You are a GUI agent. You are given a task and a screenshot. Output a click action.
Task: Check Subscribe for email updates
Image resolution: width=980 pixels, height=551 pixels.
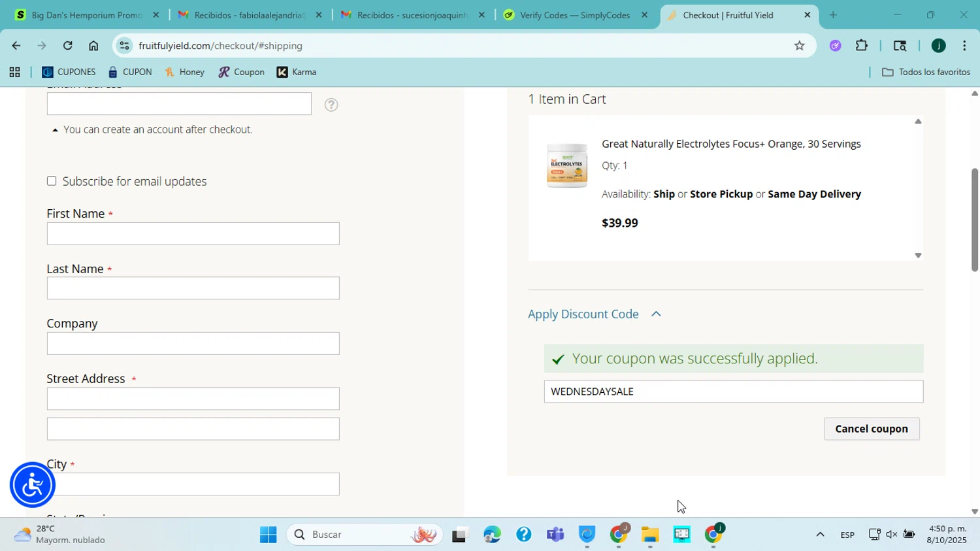(x=52, y=181)
